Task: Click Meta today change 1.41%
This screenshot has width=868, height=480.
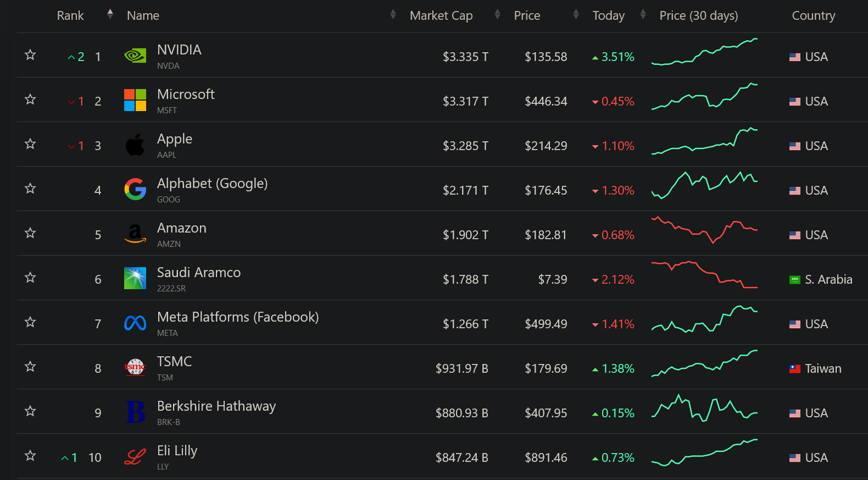Action: [613, 324]
